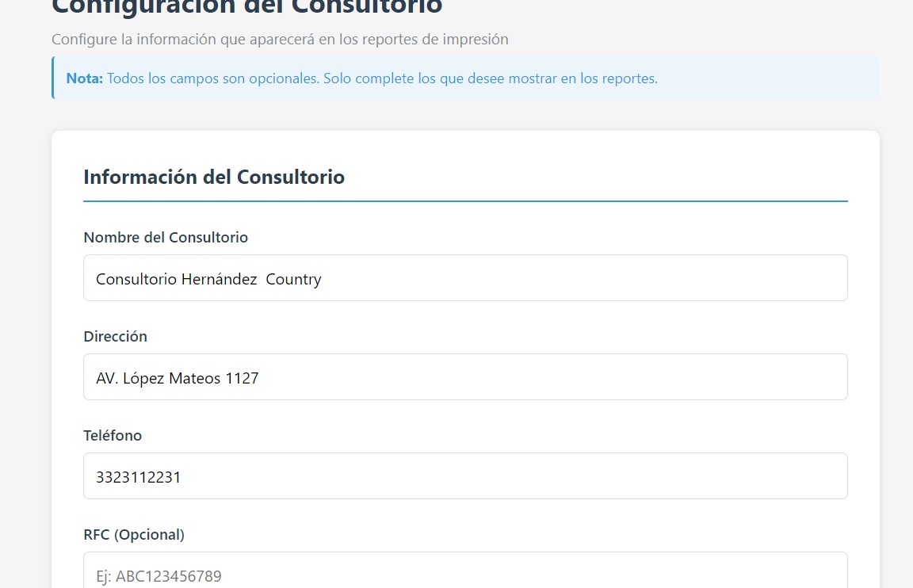Select the Dirección text field
The width and height of the screenshot is (913, 588).
(465, 376)
